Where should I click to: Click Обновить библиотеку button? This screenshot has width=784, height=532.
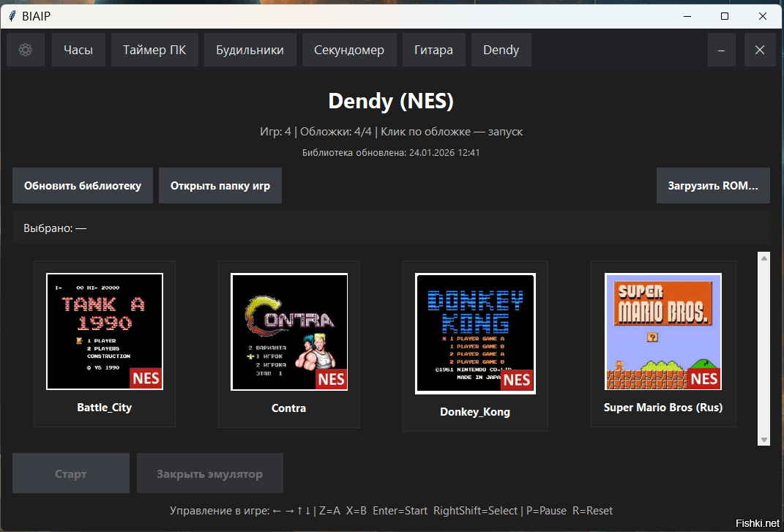pos(83,185)
